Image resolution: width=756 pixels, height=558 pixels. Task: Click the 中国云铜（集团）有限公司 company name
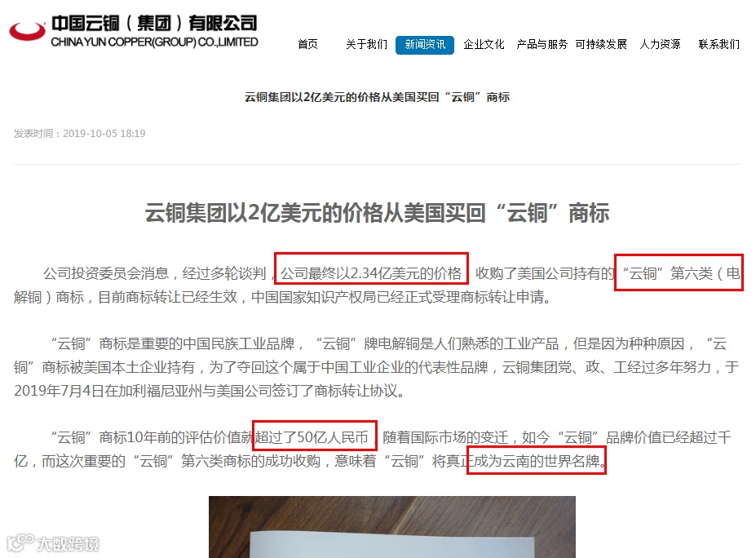(x=154, y=23)
